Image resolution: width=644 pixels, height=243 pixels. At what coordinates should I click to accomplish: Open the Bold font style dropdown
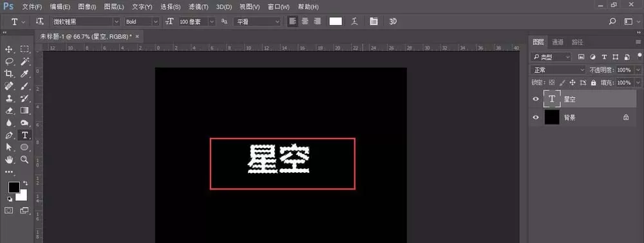point(142,21)
